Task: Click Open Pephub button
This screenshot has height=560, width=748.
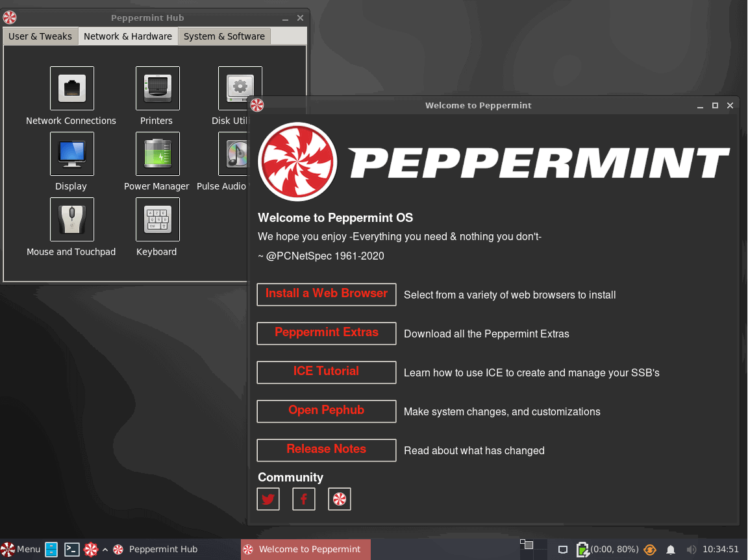Action: click(x=327, y=411)
